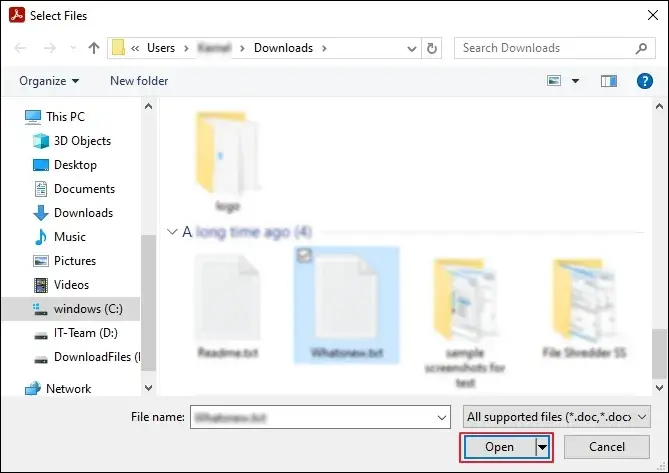
Task: Open the Open button's split dropdown arrow
Action: (x=542, y=447)
